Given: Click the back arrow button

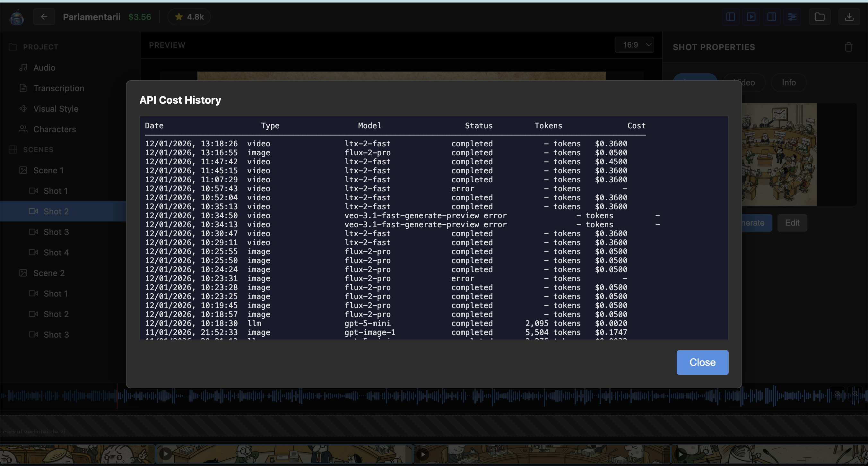Looking at the screenshot, I should [44, 17].
